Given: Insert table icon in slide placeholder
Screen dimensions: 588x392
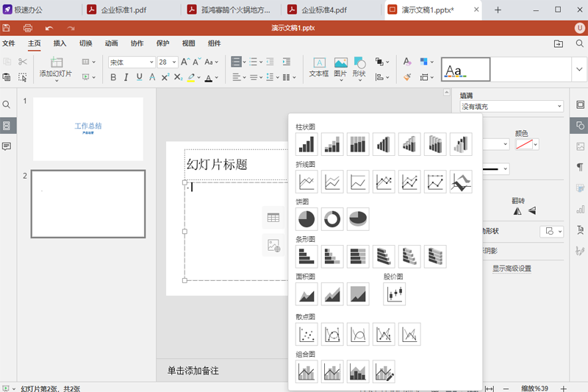Looking at the screenshot, I should coord(273,218).
